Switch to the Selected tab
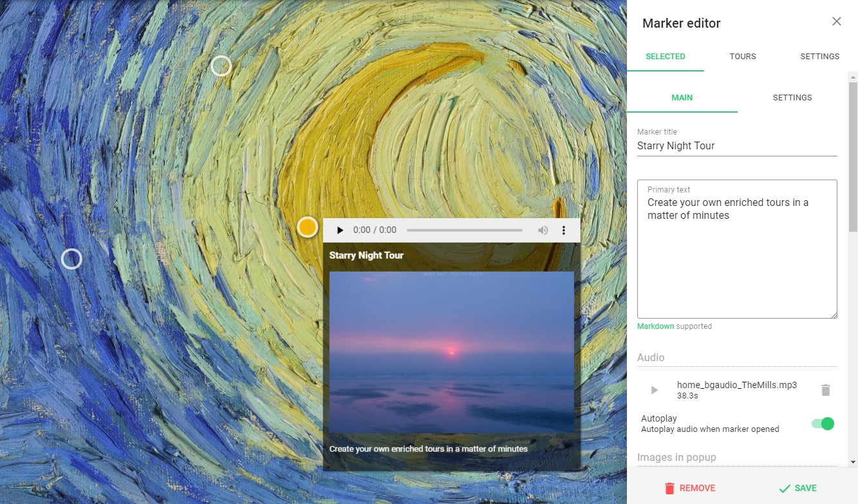This screenshot has width=858, height=504. pyautogui.click(x=666, y=57)
